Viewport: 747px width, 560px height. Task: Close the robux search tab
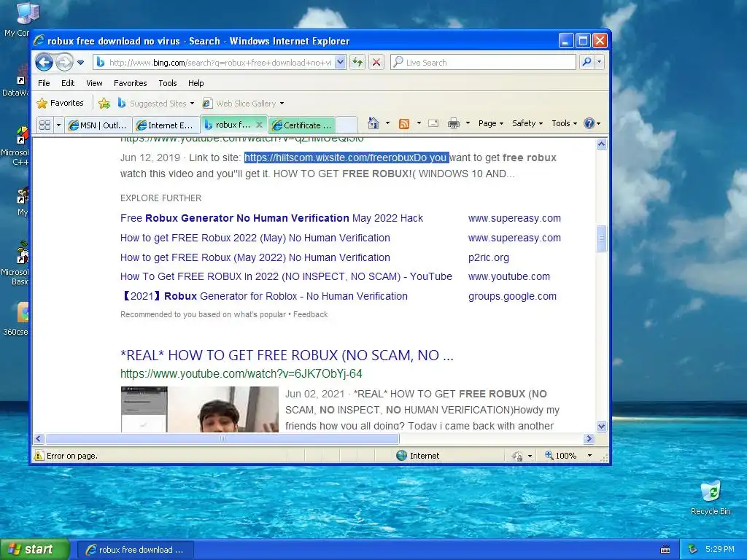[259, 125]
